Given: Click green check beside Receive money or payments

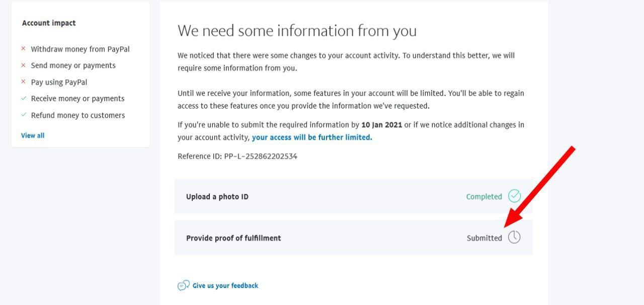Looking at the screenshot, I should pos(23,98).
